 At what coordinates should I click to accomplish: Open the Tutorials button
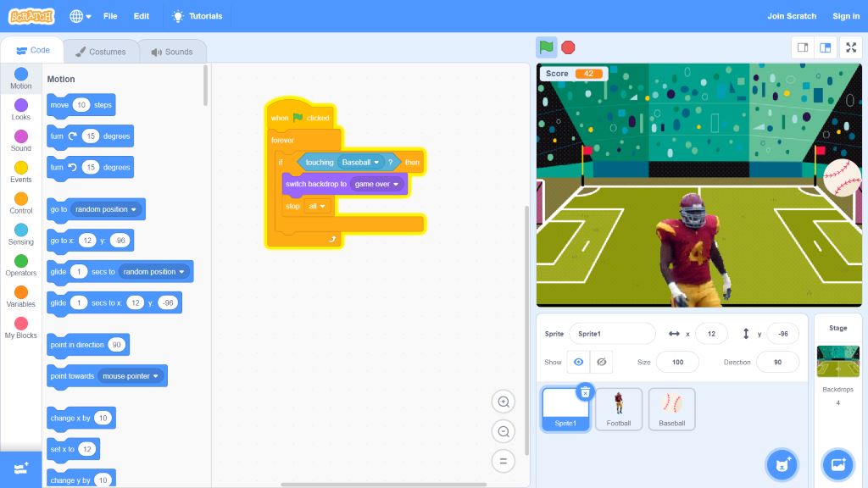[198, 16]
